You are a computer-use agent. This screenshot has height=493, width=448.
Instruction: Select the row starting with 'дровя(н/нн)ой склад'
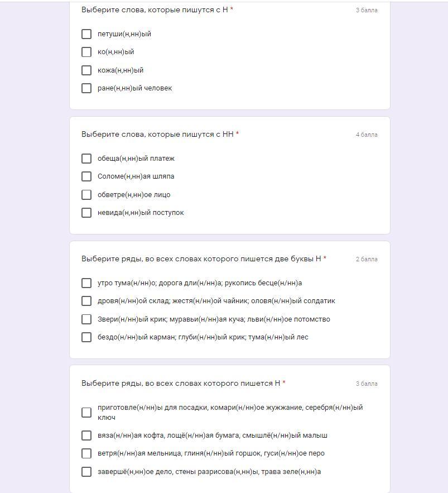[x=86, y=301]
